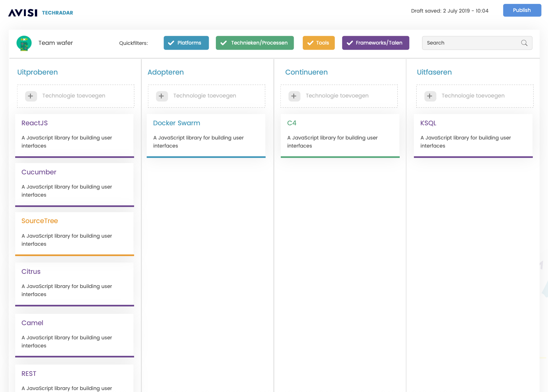Open the ReactJS technology card
The width and height of the screenshot is (548, 392).
pyautogui.click(x=74, y=135)
